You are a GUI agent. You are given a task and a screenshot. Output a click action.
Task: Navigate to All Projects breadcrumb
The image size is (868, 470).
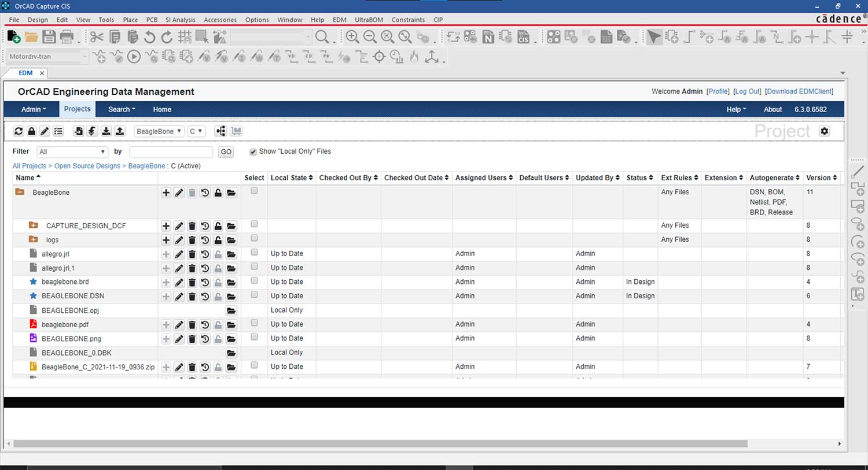coord(30,166)
